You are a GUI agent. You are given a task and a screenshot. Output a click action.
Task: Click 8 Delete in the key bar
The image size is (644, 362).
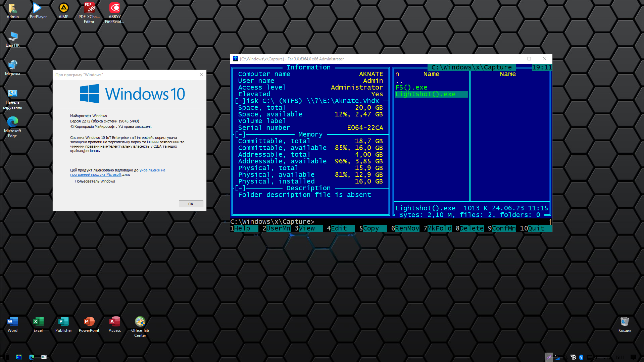pyautogui.click(x=471, y=228)
